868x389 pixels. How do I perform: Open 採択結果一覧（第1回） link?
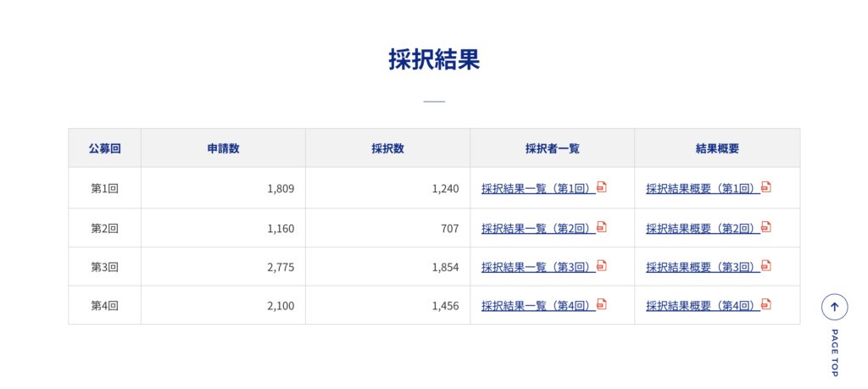[537, 189]
